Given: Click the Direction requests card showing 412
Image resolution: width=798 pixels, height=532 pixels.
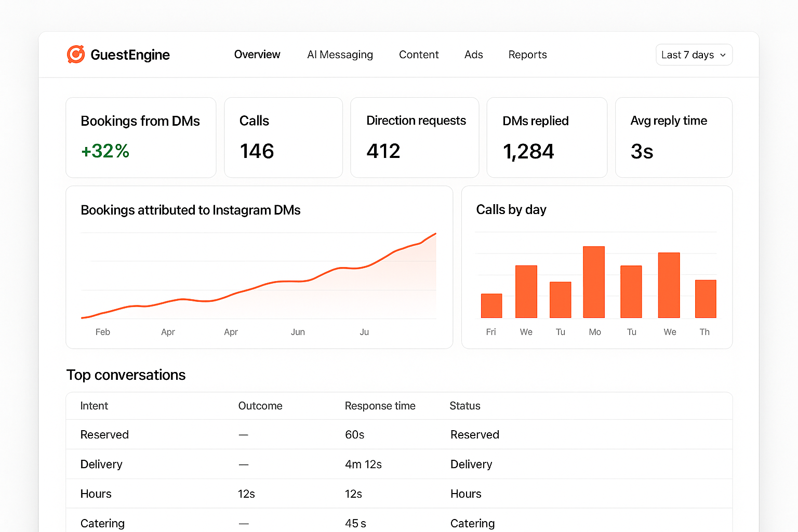Looking at the screenshot, I should [x=415, y=137].
